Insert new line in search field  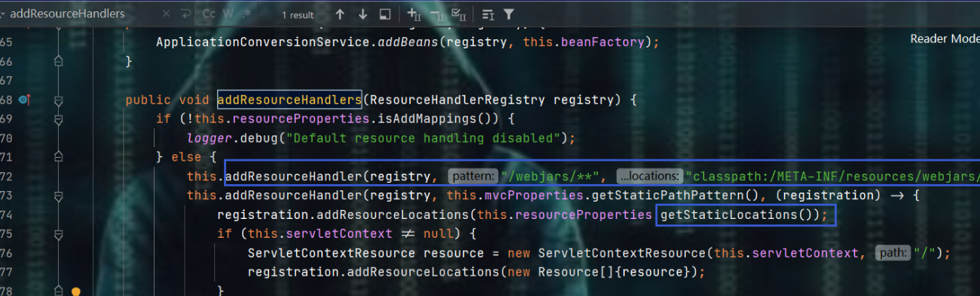pos(186,14)
